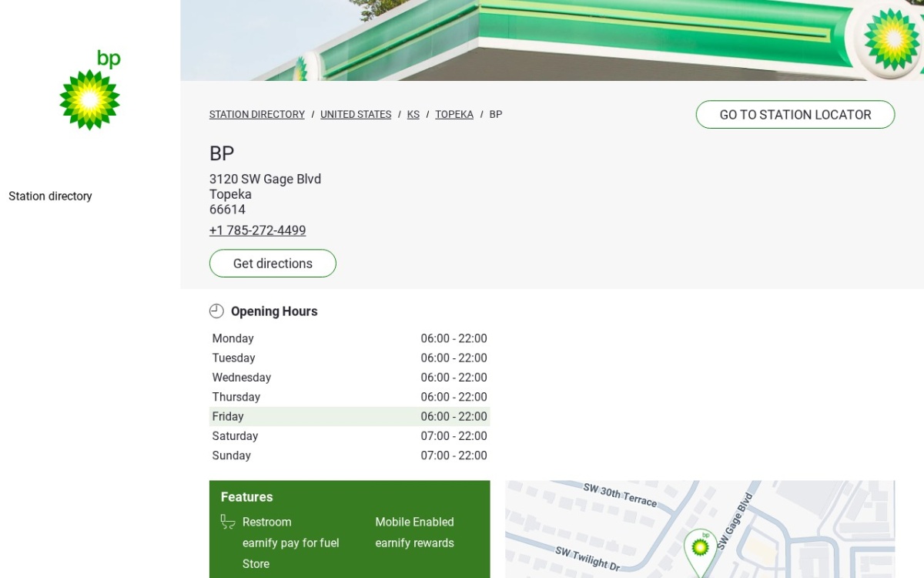Screen dimensions: 924x578
Task: Click the station map area
Action: 700,529
